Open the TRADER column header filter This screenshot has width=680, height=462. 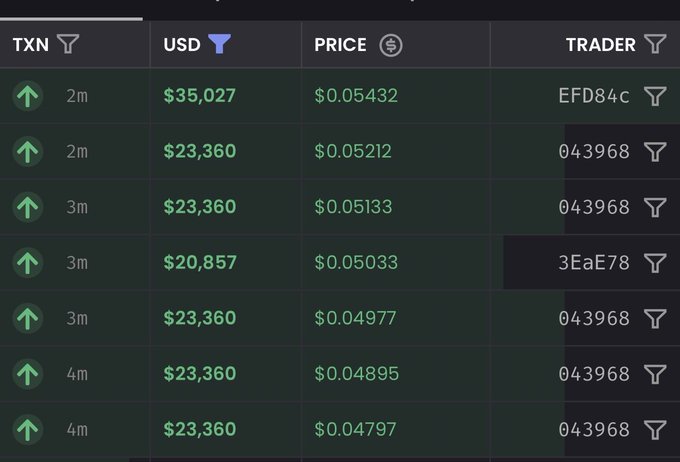tap(655, 44)
